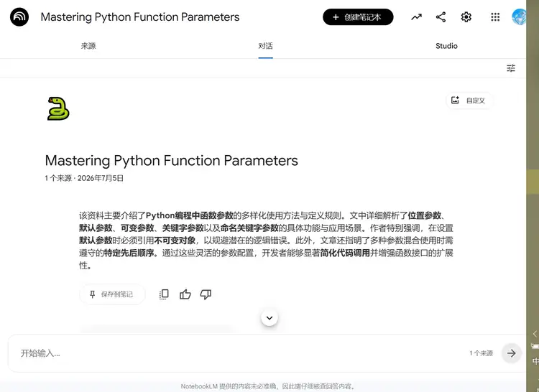
Task: Click the send arrow button
Action: (x=511, y=353)
